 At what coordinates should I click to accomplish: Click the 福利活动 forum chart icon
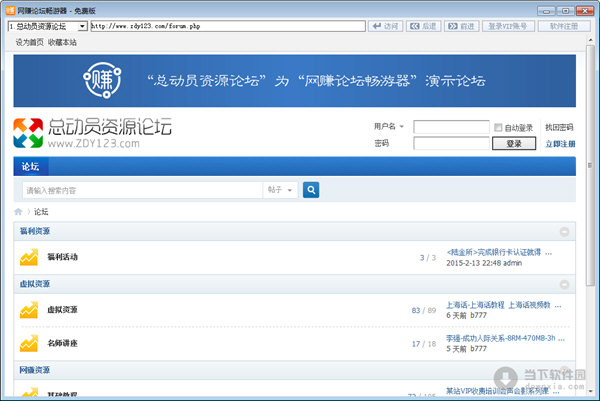[x=29, y=257]
